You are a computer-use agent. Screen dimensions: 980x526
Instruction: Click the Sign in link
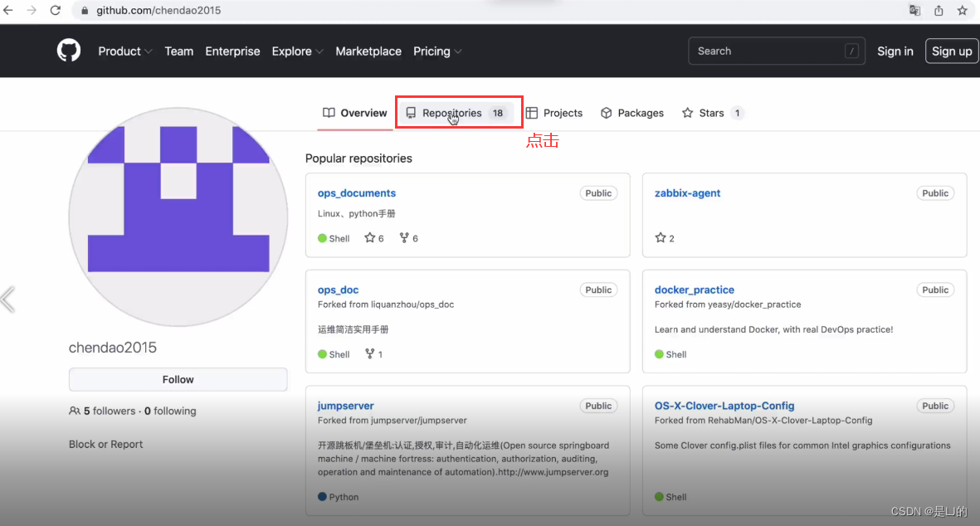(895, 51)
